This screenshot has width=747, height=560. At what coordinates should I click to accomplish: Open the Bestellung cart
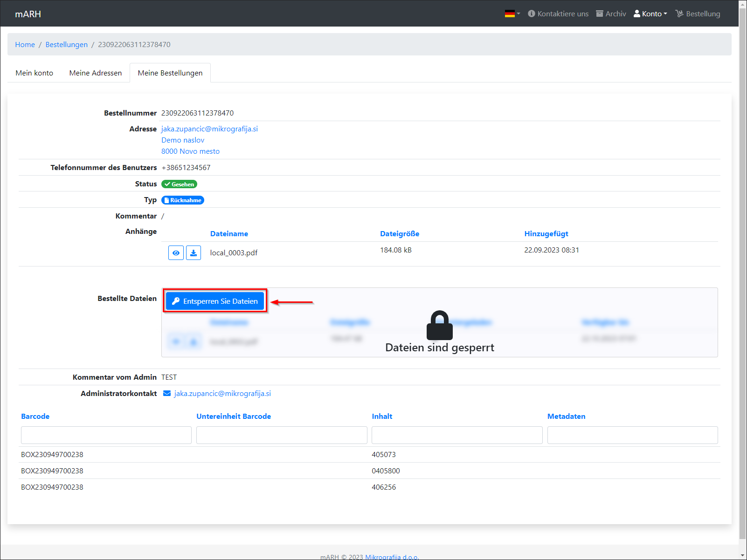point(698,14)
